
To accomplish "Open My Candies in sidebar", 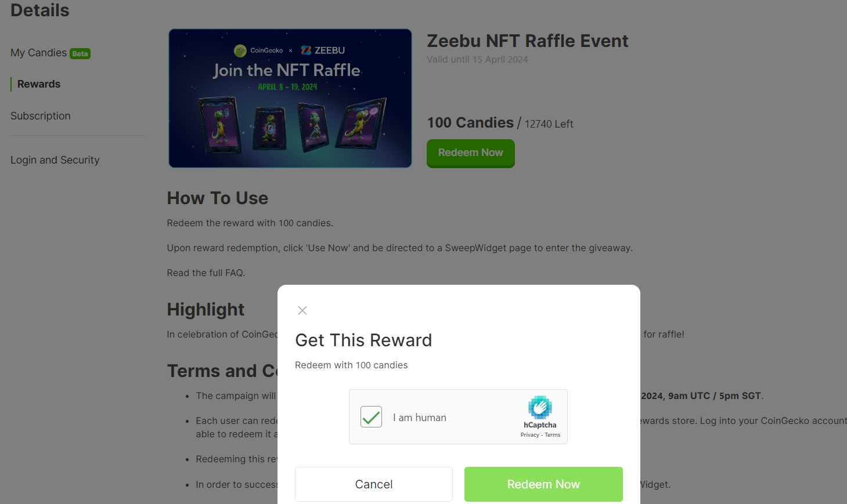I will point(38,53).
